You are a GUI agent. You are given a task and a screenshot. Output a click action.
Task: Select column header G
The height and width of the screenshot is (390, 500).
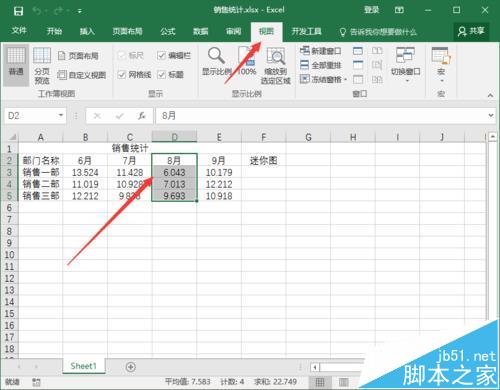click(308, 137)
